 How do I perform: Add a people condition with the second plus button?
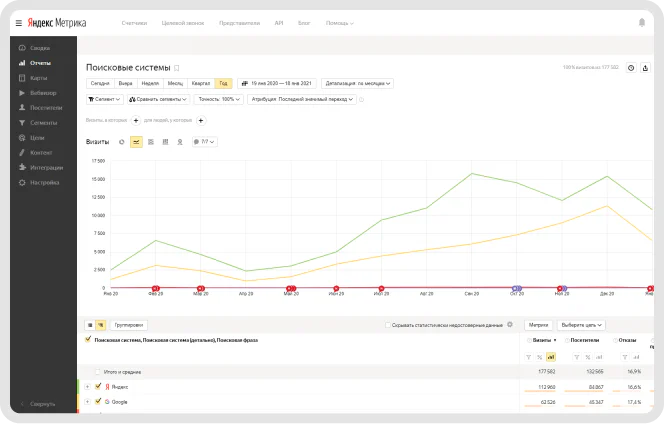click(201, 121)
